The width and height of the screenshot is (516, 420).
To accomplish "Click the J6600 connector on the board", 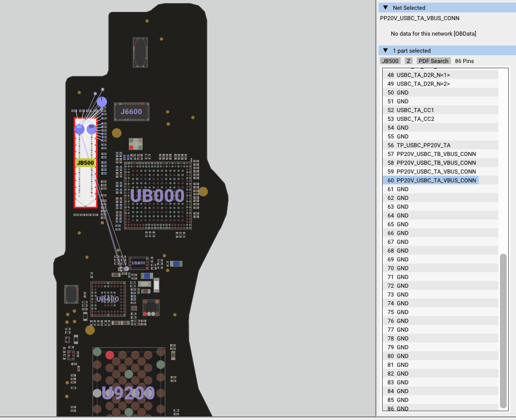I will (x=131, y=112).
